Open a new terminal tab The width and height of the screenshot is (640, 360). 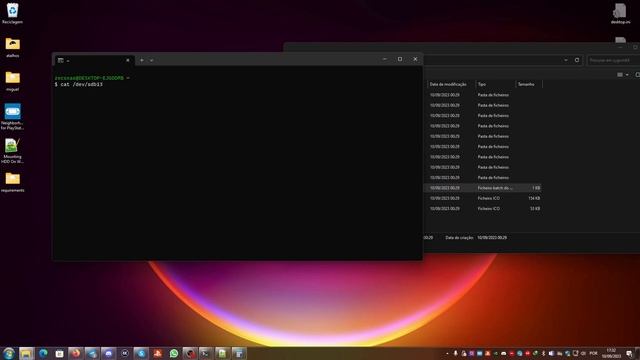[142, 60]
